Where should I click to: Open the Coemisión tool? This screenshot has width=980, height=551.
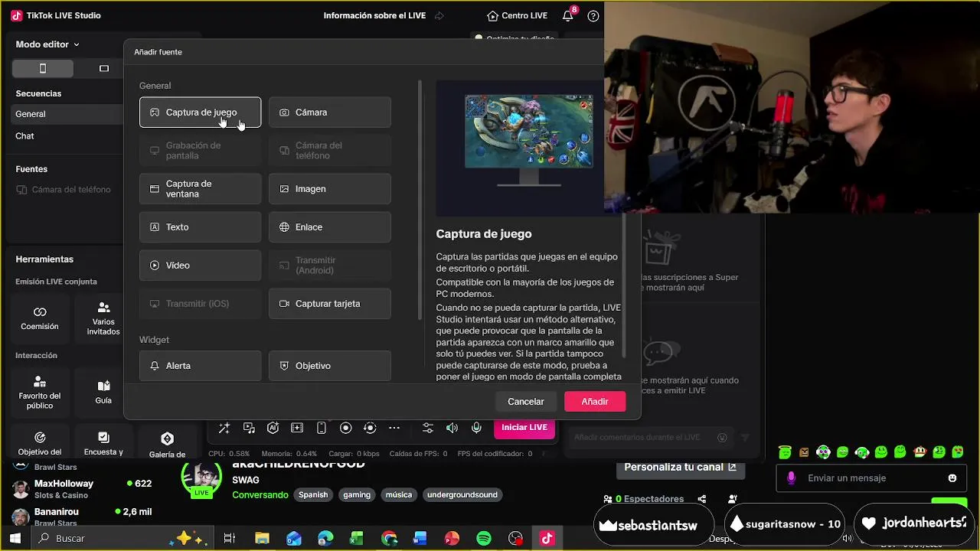[x=40, y=318]
